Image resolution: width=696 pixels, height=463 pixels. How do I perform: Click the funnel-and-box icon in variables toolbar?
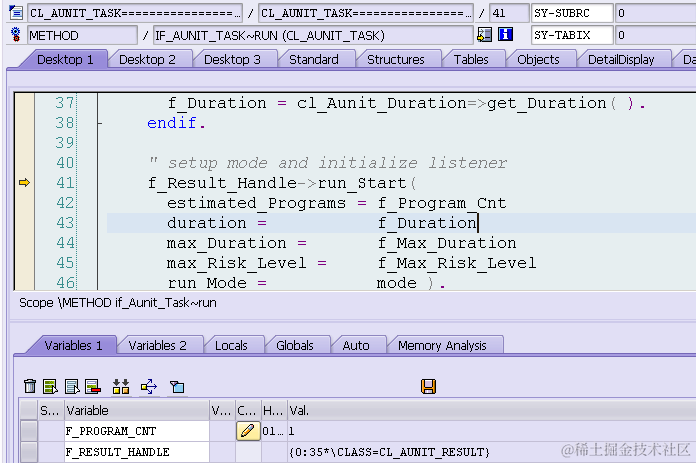pos(177,386)
